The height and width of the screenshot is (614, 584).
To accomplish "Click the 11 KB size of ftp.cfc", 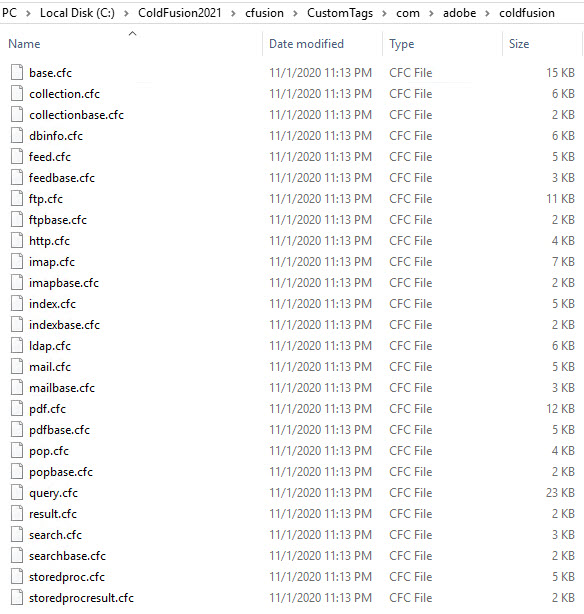I will point(560,199).
